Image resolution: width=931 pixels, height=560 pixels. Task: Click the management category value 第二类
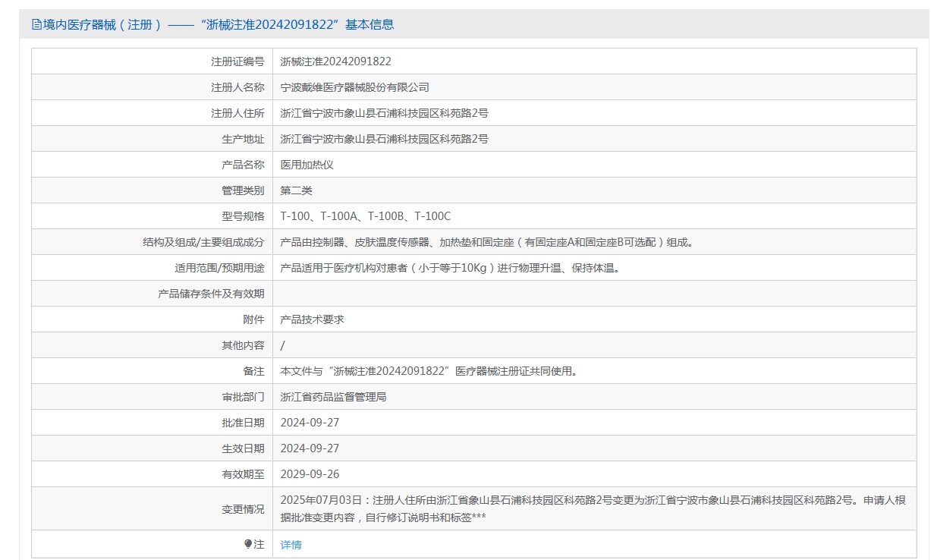click(x=296, y=190)
